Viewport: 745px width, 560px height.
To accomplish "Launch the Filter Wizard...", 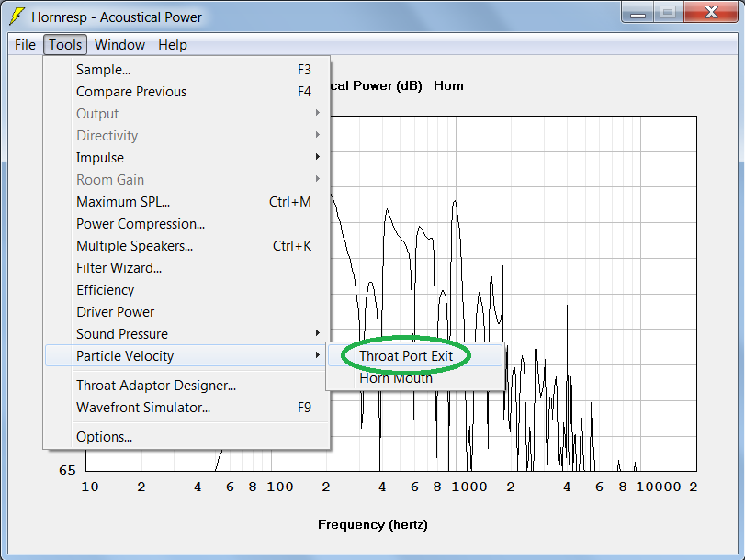I will (187, 267).
